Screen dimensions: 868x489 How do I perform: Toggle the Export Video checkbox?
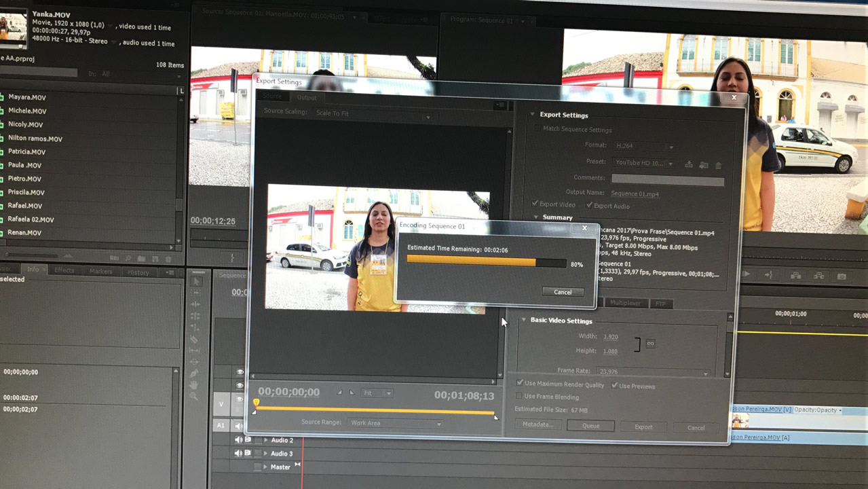tap(535, 204)
